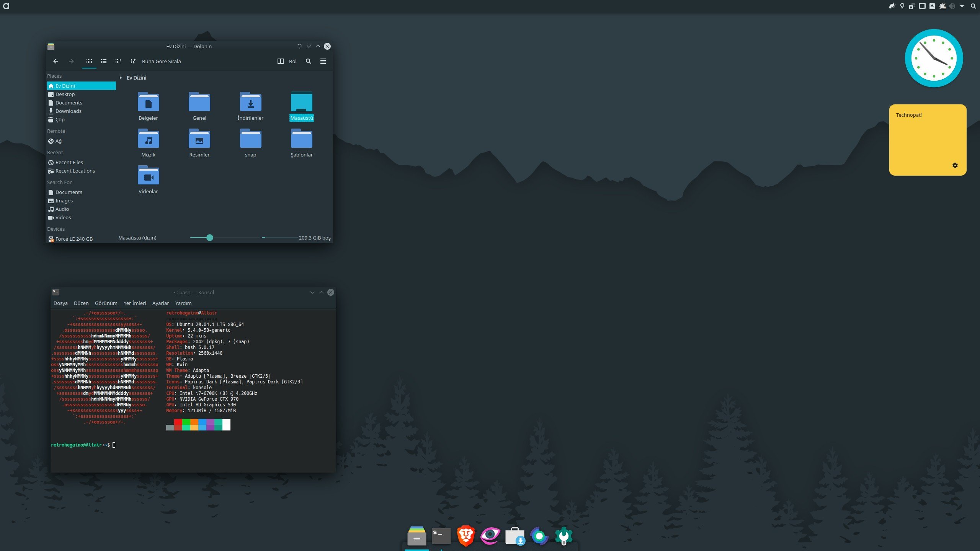980x551 pixels.
Task: Select the details view in Dolphin toolbar
Action: click(118, 61)
